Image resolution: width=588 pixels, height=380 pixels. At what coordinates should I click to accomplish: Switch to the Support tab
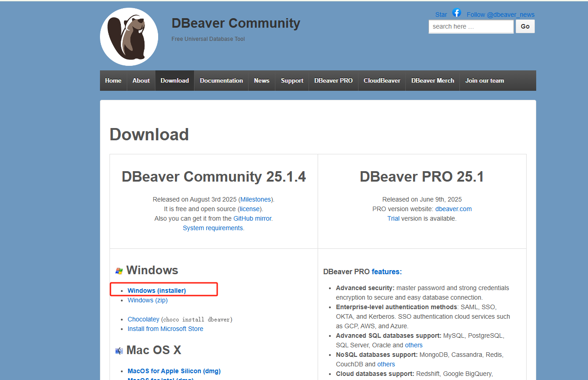291,80
